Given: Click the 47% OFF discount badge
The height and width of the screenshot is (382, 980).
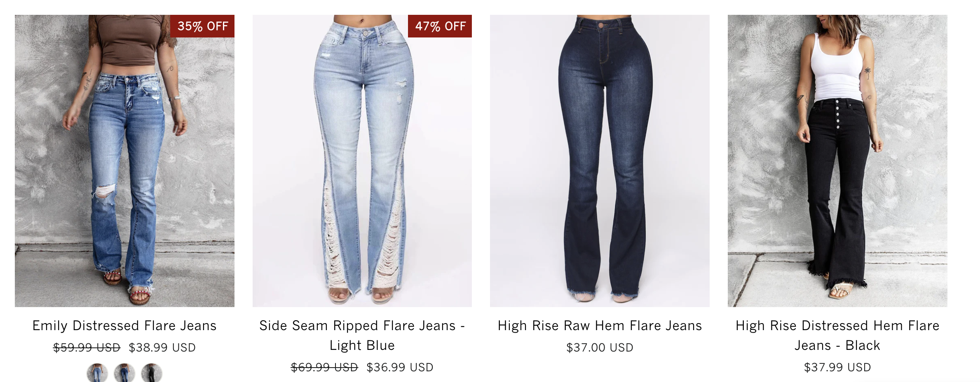Looking at the screenshot, I should (x=440, y=26).
